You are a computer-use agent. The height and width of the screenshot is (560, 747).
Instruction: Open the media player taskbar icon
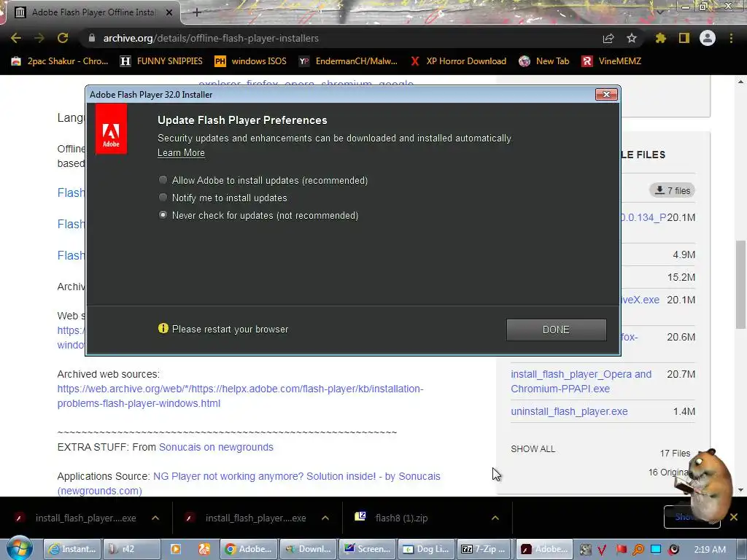click(x=175, y=549)
